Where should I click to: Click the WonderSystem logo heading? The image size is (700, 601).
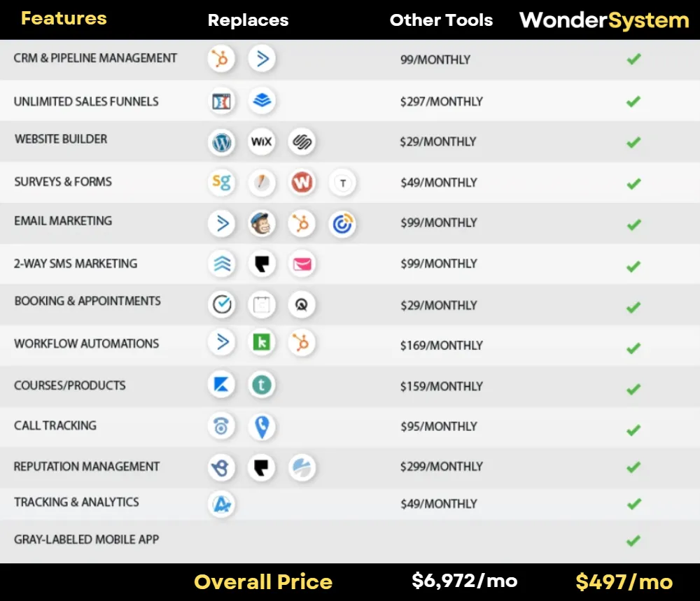pyautogui.click(x=604, y=20)
